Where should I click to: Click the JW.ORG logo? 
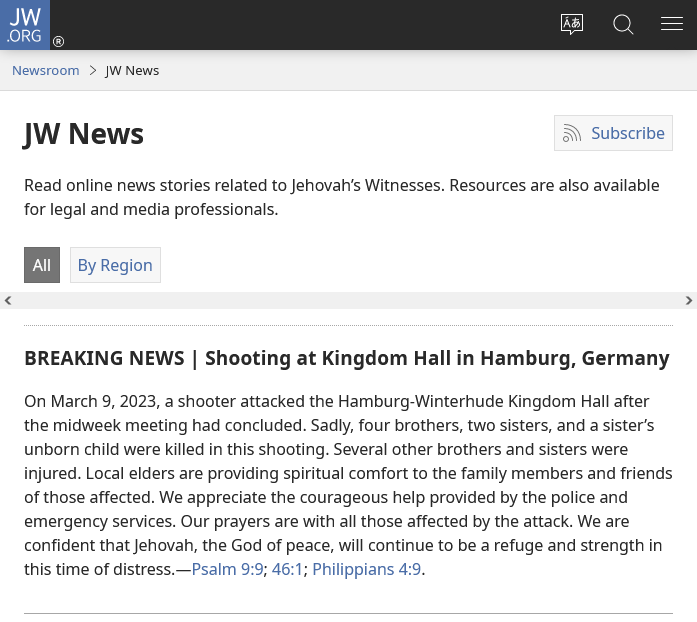(x=25, y=24)
